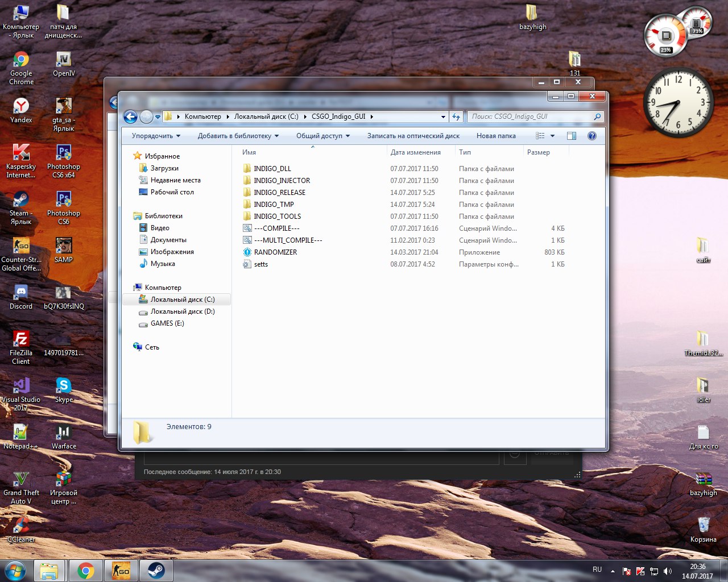728x582 pixels.
Task: Expand the Общий доступ dropdown
Action: coord(322,136)
